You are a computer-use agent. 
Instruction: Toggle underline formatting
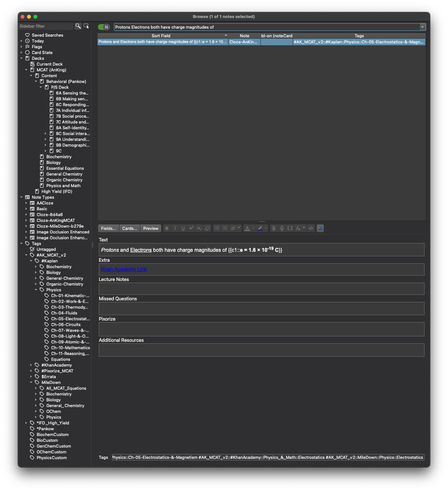pos(183,228)
